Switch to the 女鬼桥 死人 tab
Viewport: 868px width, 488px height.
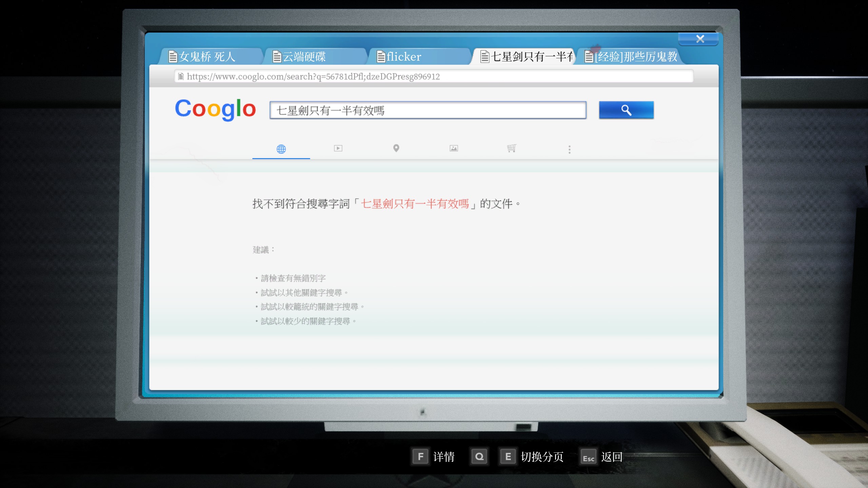click(x=208, y=57)
